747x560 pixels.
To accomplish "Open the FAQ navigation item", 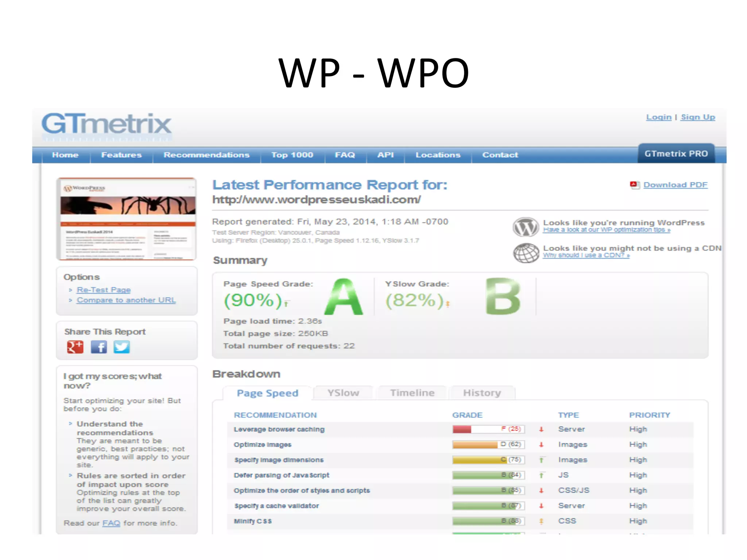I will [x=345, y=155].
